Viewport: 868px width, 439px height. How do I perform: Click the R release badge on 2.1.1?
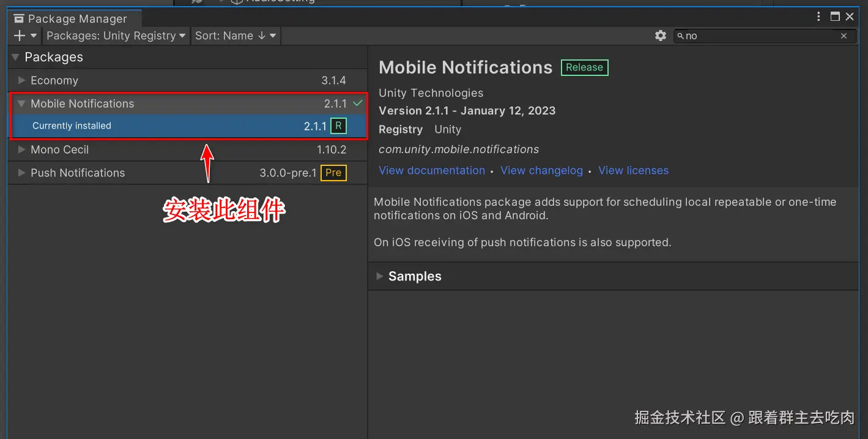(x=338, y=126)
